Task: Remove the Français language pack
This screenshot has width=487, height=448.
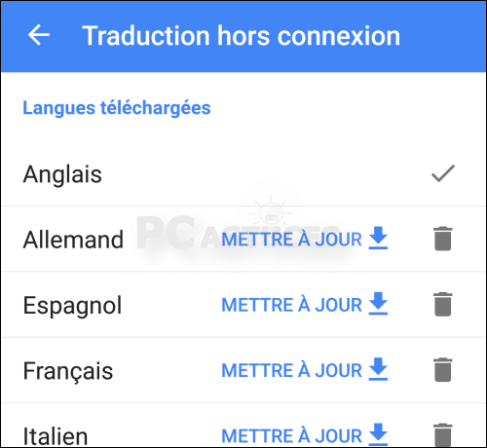Action: (x=443, y=370)
